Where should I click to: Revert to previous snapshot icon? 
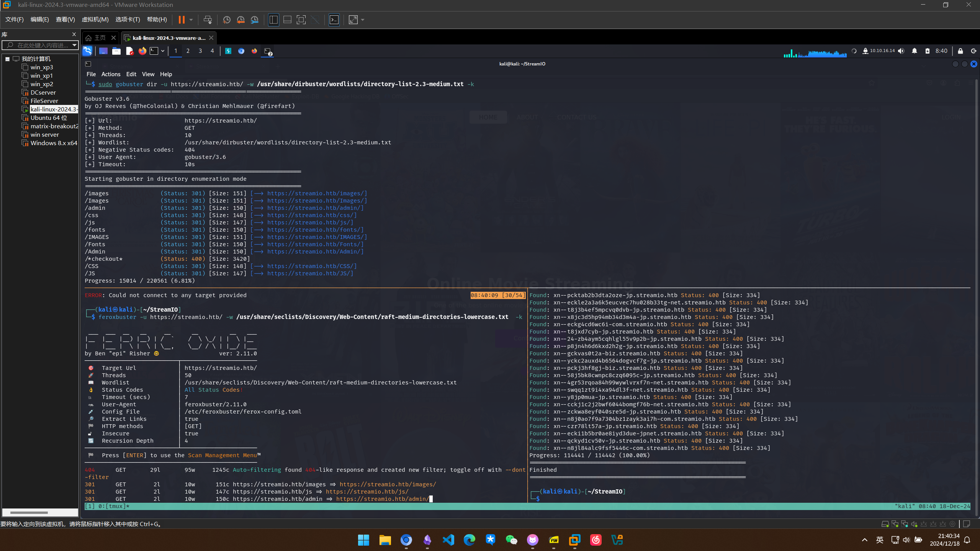coord(241,20)
